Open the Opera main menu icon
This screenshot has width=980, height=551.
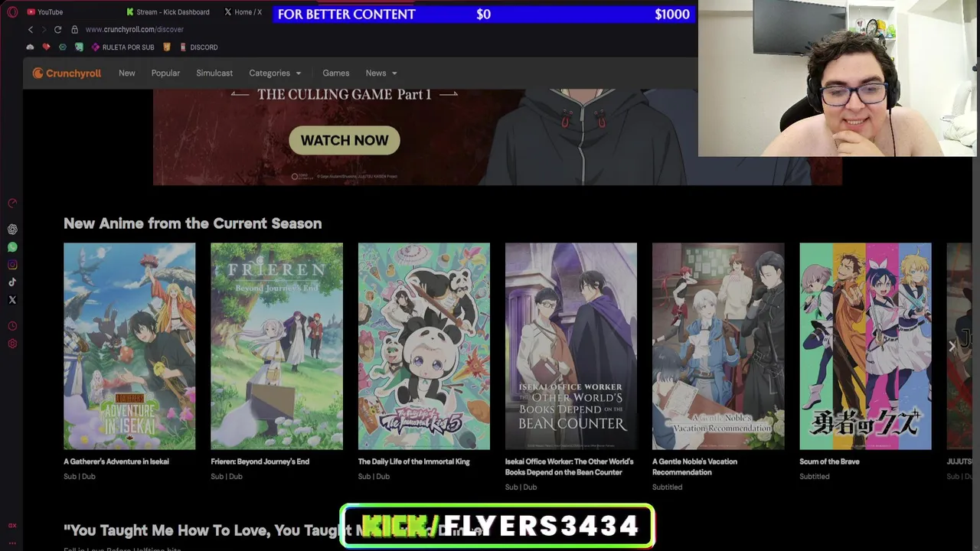12,12
